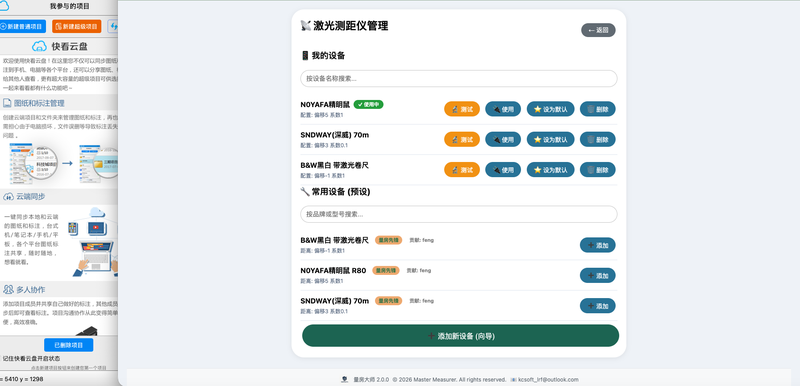Viewport: 800px width, 386px height.
Task: Click the phone icon beside 我的设备
Action: [x=305, y=56]
